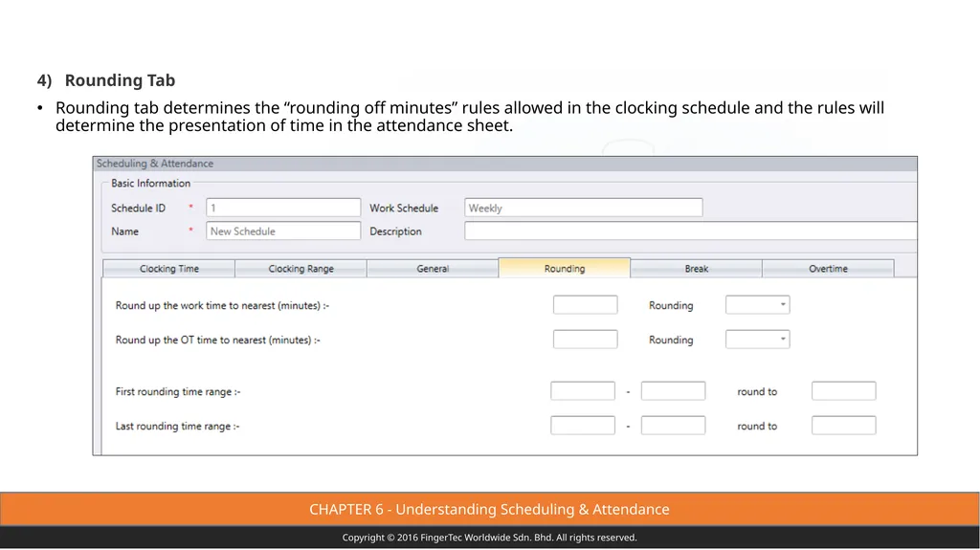This screenshot has height=550, width=980.
Task: Click the First rounding range end box
Action: 673,391
